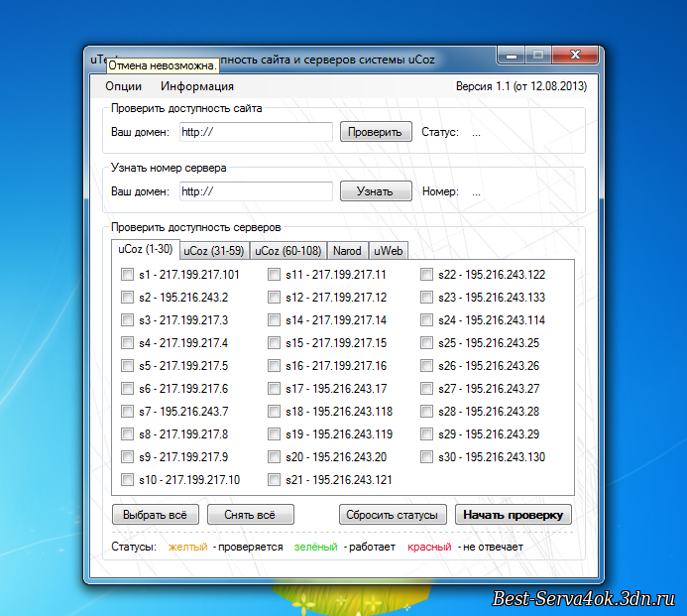
Task: Select s5 - 217.199.217.5 checkbox
Action: (x=127, y=366)
